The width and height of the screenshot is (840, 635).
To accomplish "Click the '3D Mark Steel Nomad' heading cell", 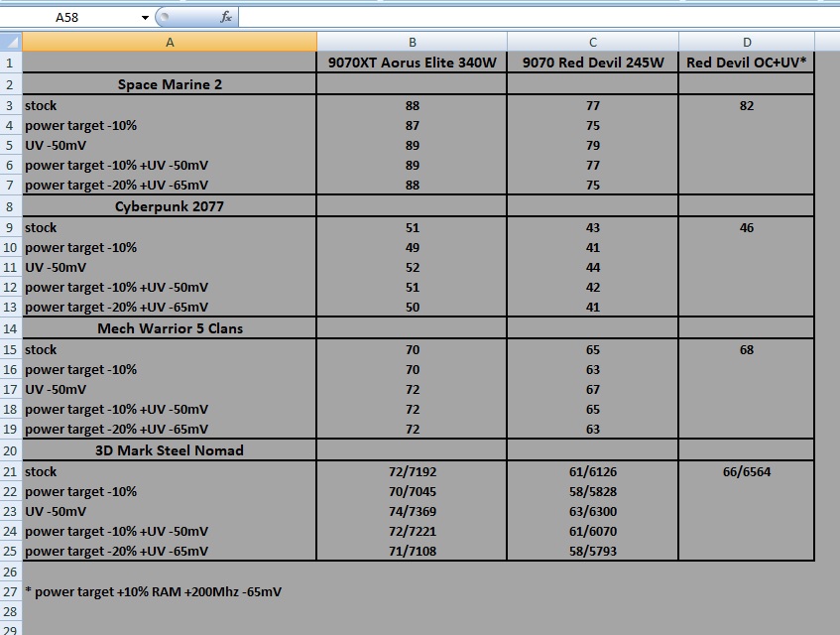I will pos(170,450).
